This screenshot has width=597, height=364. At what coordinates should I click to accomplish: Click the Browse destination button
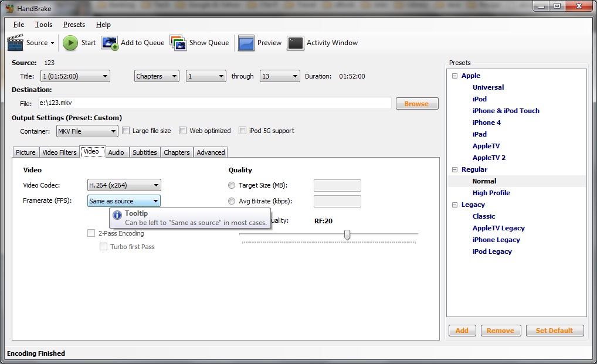[x=416, y=104]
